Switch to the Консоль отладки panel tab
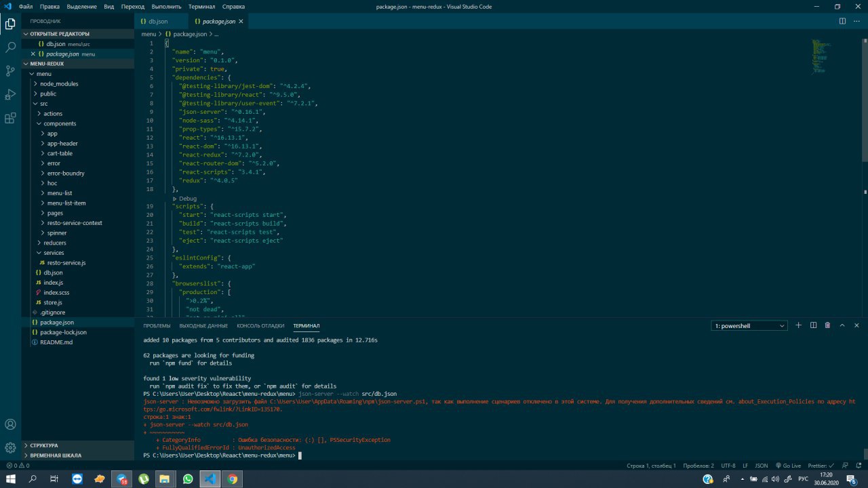Image resolution: width=868 pixels, height=488 pixels. coord(260,326)
